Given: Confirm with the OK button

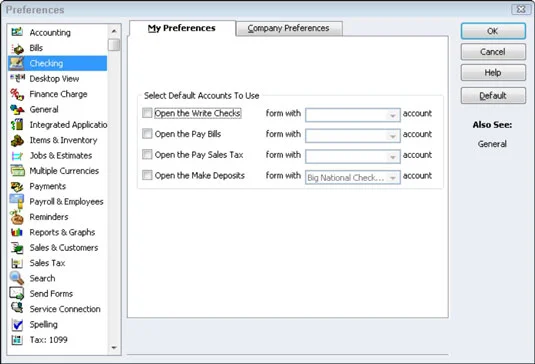Looking at the screenshot, I should (x=493, y=31).
